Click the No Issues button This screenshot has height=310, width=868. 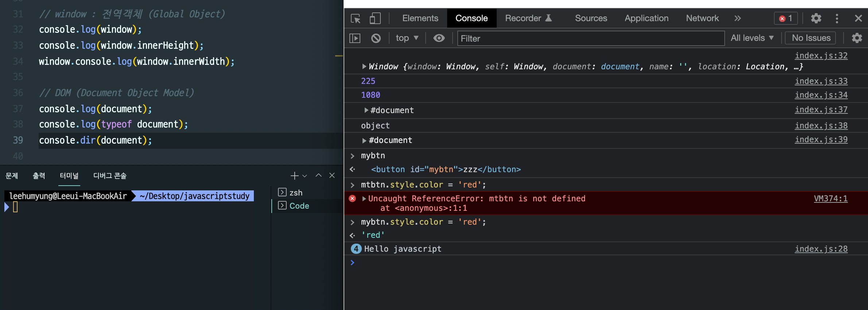click(x=811, y=38)
